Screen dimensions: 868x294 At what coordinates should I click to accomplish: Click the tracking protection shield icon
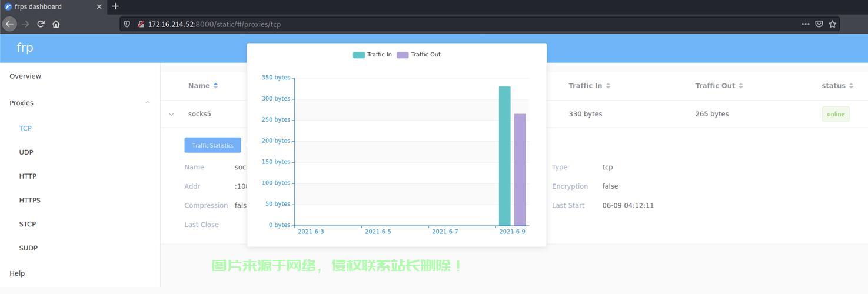pos(127,24)
